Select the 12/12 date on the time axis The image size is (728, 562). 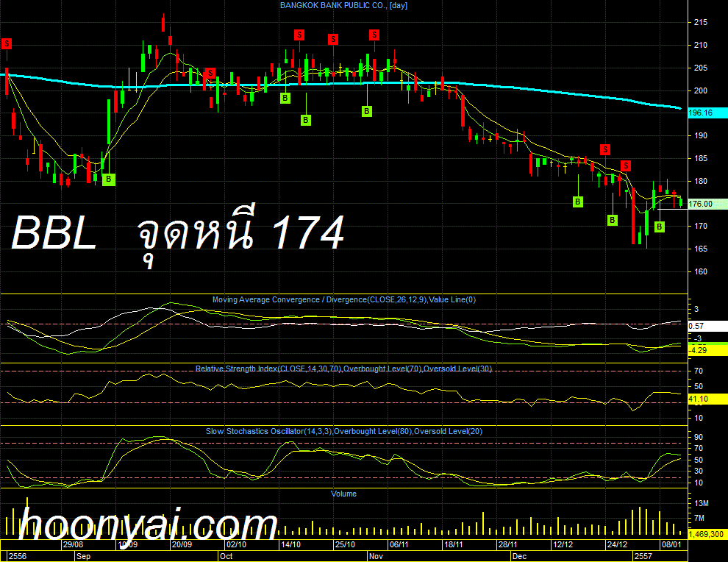pos(563,544)
